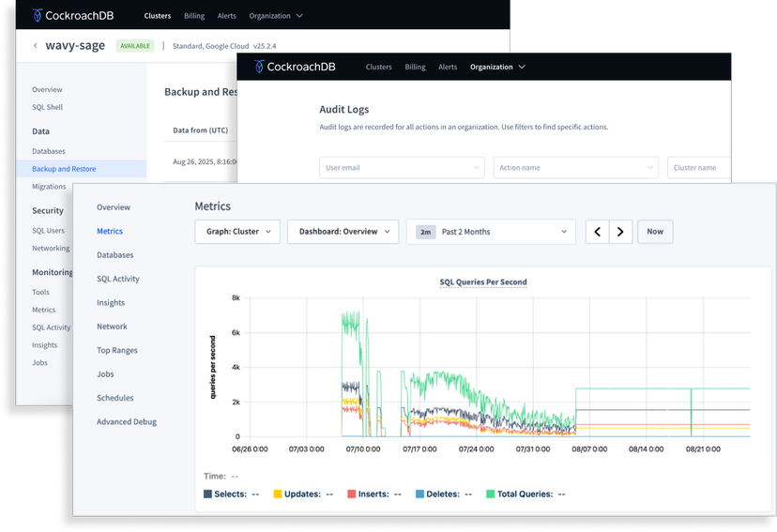Click the CockroachDB logo in Audit Logs window
This screenshot has height=532, width=777.
tap(295, 67)
